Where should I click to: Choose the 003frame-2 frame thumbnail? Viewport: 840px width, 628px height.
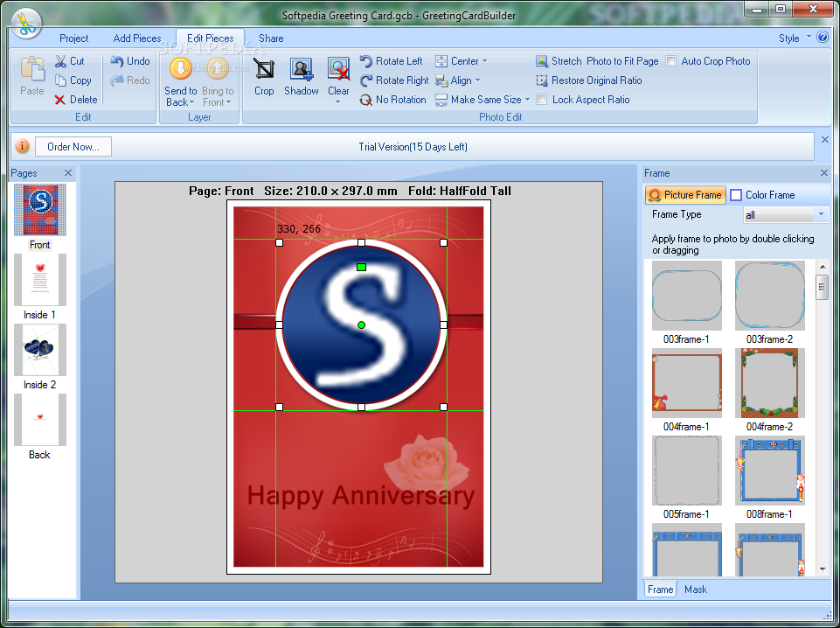point(770,296)
